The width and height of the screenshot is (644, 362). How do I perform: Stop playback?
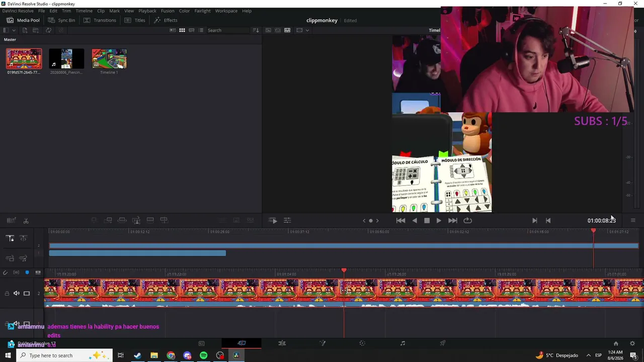point(427,220)
